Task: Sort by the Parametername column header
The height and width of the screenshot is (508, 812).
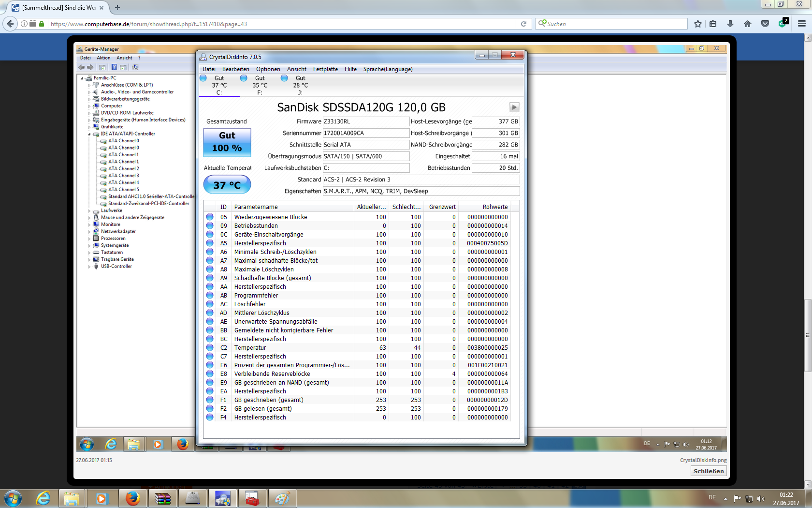Action: [292, 207]
